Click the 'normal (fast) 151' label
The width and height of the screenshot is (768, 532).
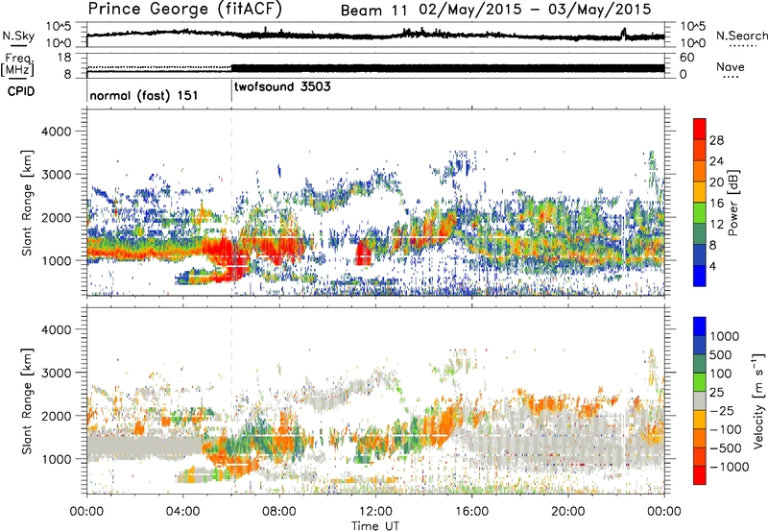(144, 95)
